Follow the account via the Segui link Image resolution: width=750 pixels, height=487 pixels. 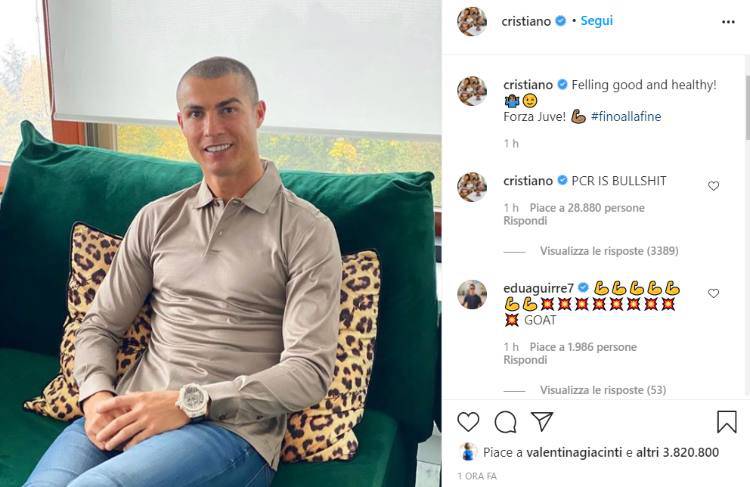(x=596, y=21)
